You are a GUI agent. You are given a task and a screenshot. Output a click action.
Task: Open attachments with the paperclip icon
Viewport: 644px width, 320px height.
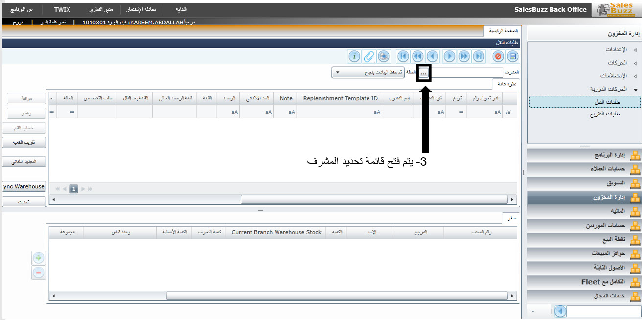pyautogui.click(x=369, y=56)
